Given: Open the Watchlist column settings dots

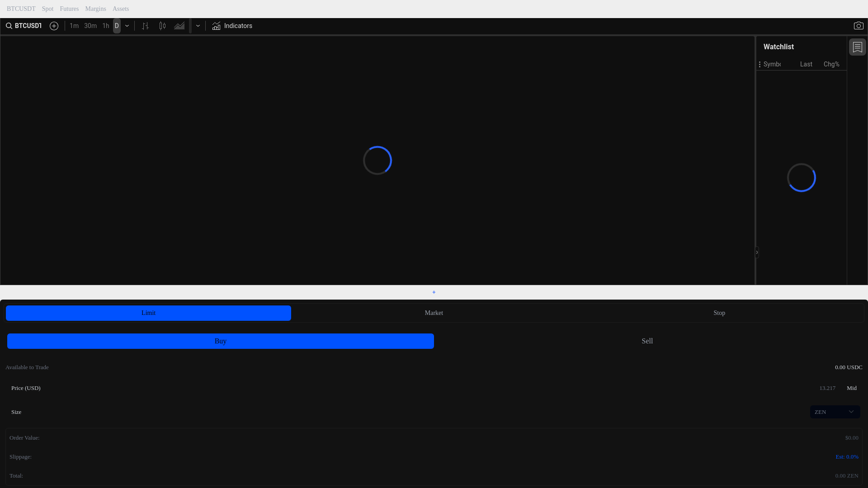Looking at the screenshot, I should click(759, 64).
